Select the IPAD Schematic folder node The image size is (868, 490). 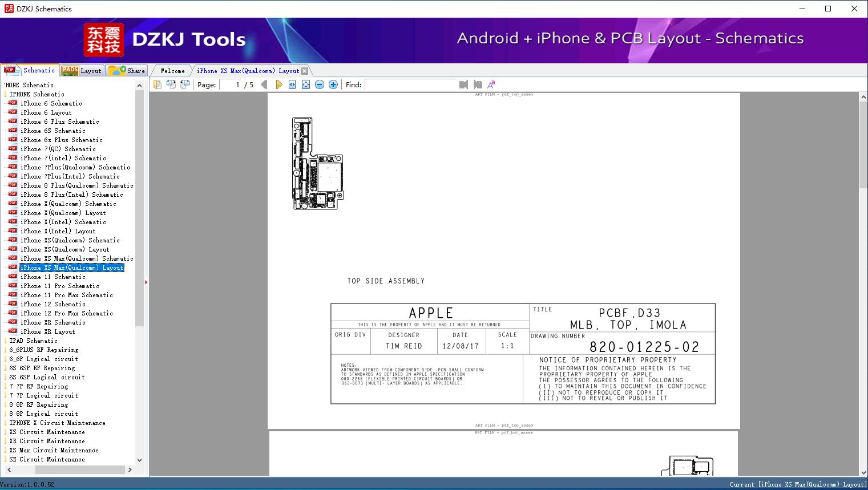[x=33, y=341]
